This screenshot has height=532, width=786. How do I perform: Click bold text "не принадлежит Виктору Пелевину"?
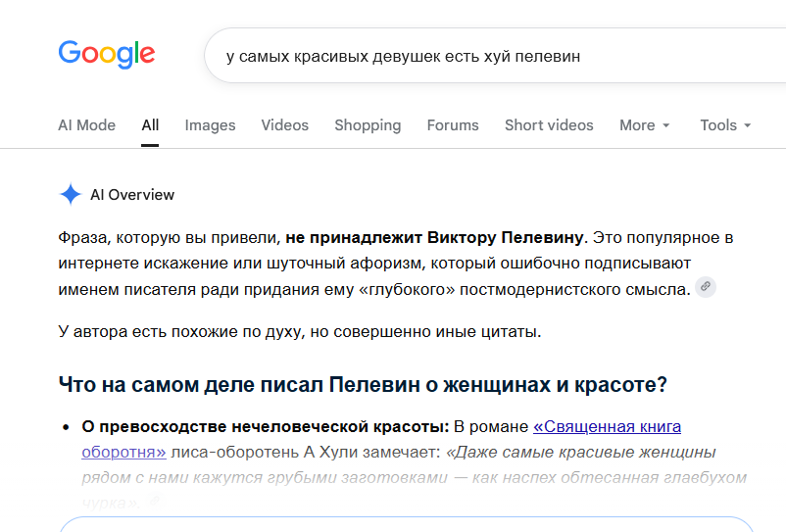click(434, 237)
